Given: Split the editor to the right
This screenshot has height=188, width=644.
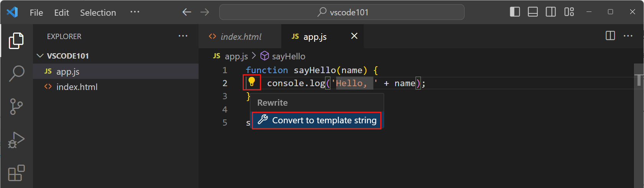Looking at the screenshot, I should (x=610, y=36).
